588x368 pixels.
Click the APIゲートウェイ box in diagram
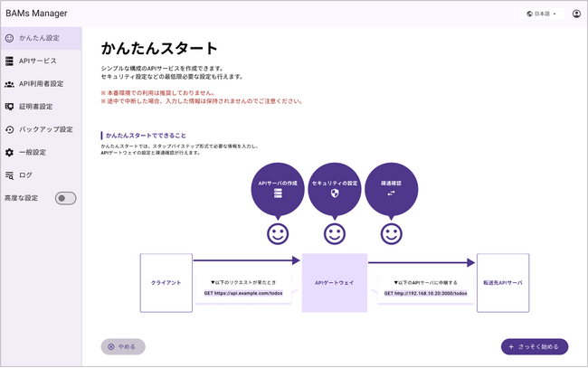(x=335, y=283)
